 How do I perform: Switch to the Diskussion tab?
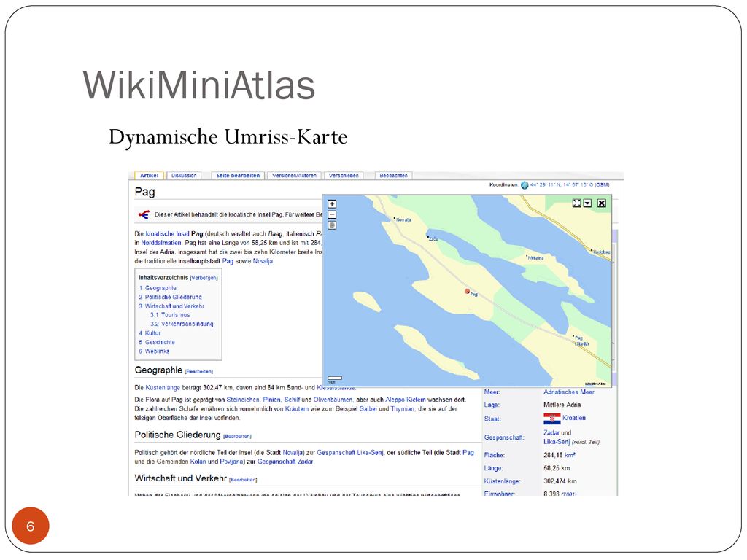[184, 176]
